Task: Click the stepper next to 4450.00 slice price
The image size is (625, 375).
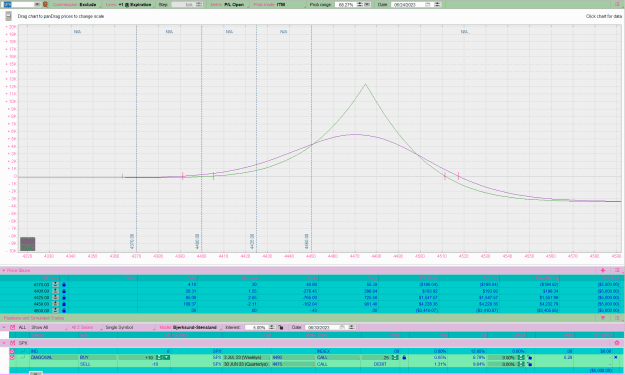Action: click(x=55, y=304)
